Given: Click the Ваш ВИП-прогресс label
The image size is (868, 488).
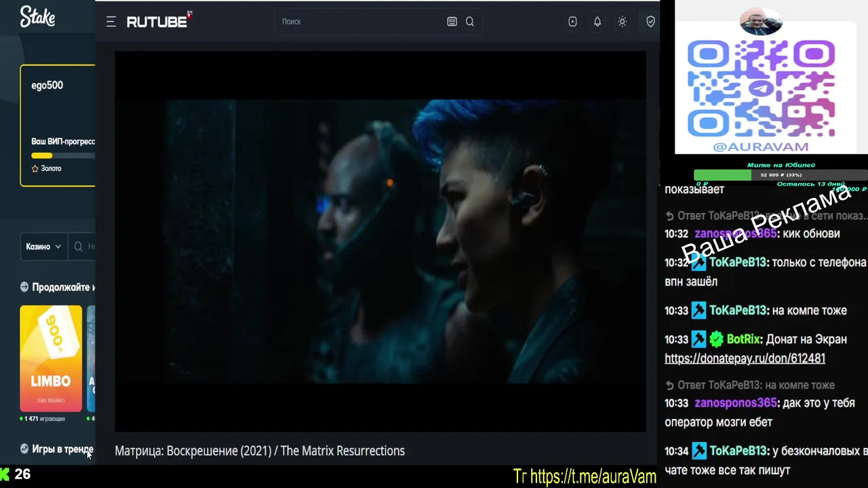Looking at the screenshot, I should click(x=63, y=142).
